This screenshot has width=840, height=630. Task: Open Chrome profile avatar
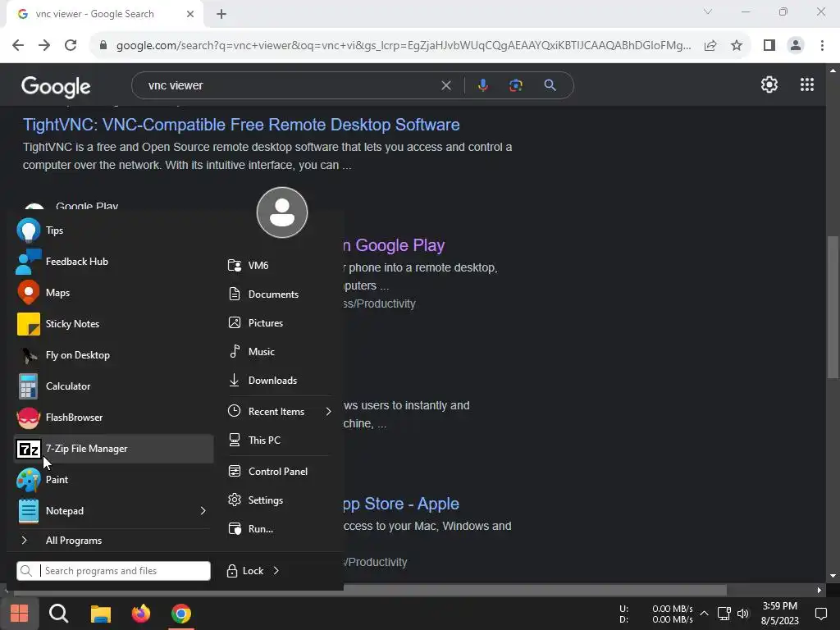796,46
